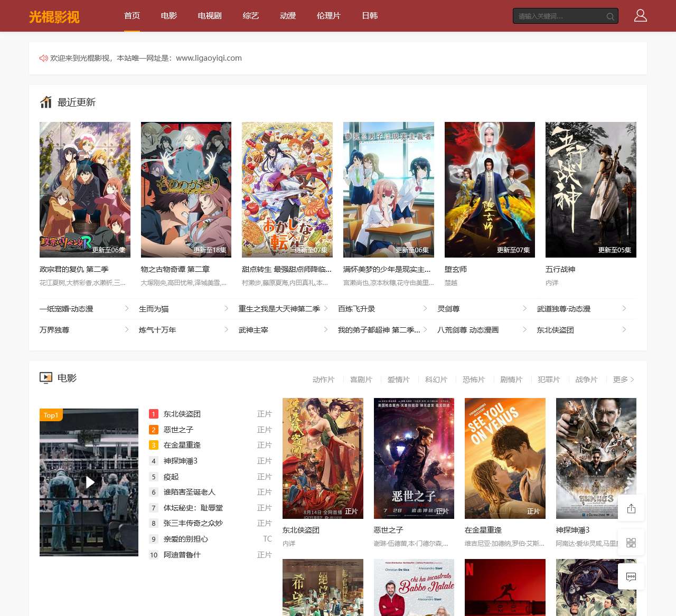Open 八荒剑尊 动态漫画 link

pos(468,330)
